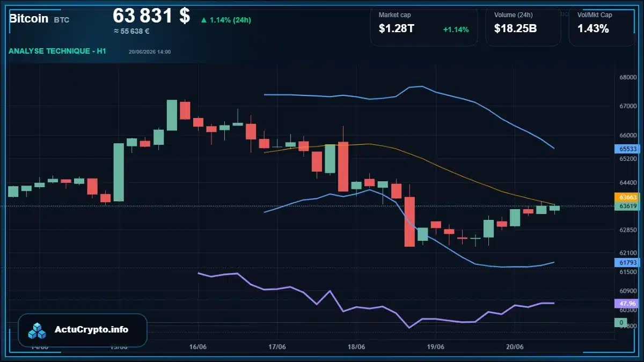Click the ANALYSE TECHNIQUE - H1 heading
644x362 pixels.
click(x=57, y=51)
